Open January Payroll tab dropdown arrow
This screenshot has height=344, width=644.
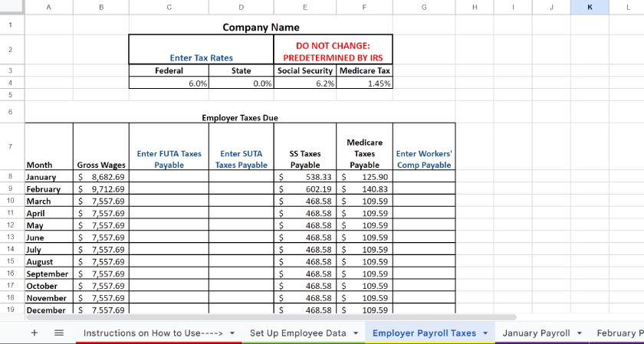click(580, 333)
